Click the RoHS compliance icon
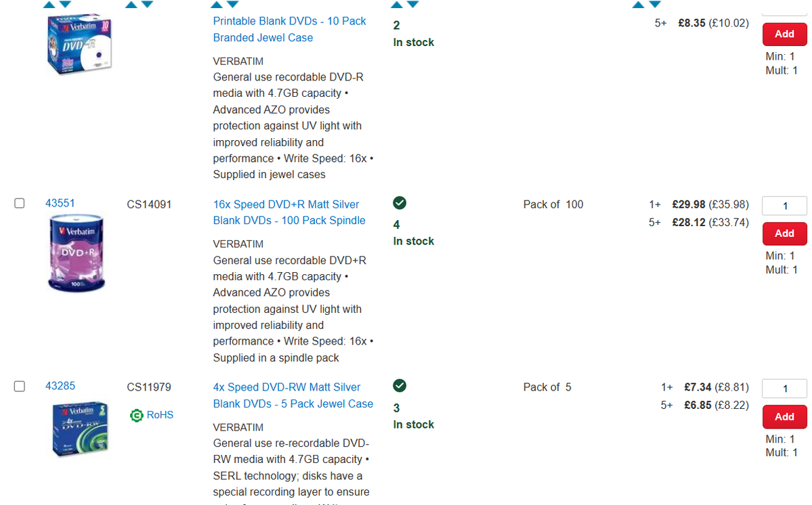This screenshot has width=812, height=505. 136,415
